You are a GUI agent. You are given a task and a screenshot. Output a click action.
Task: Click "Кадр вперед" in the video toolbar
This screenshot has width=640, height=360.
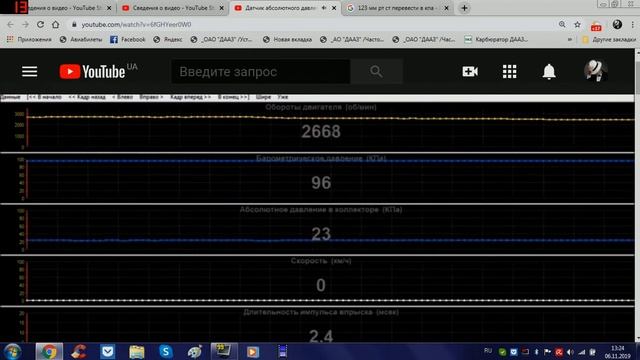click(x=191, y=97)
